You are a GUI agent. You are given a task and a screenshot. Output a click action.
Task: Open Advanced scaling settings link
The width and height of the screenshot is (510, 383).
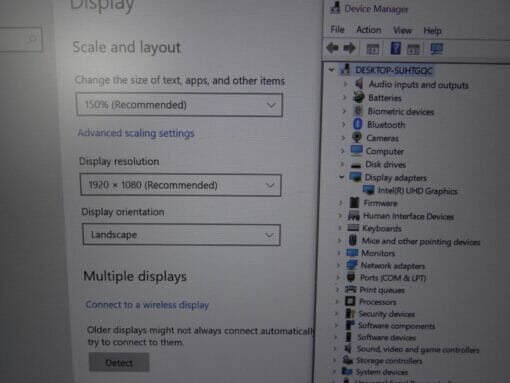pyautogui.click(x=136, y=133)
